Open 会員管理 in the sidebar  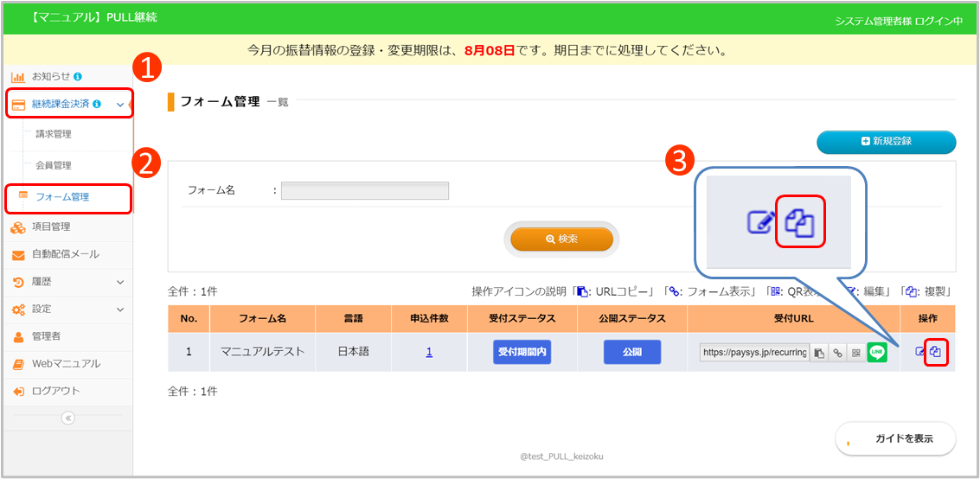(54, 165)
